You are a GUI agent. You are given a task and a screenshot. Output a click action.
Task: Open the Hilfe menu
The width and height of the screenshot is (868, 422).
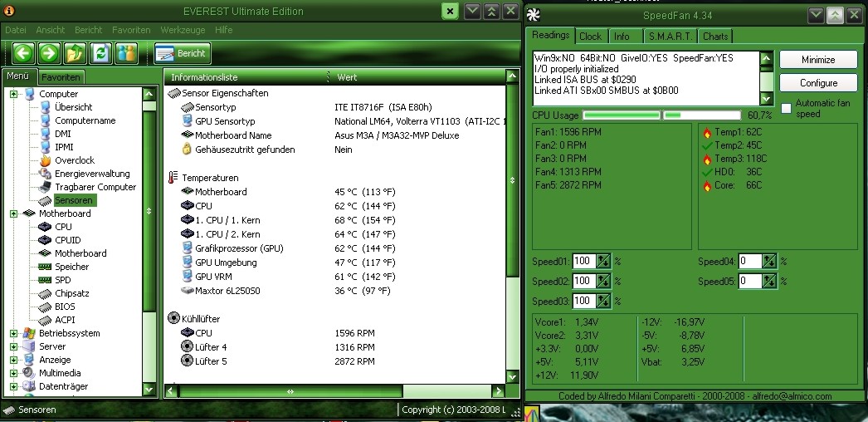click(224, 30)
